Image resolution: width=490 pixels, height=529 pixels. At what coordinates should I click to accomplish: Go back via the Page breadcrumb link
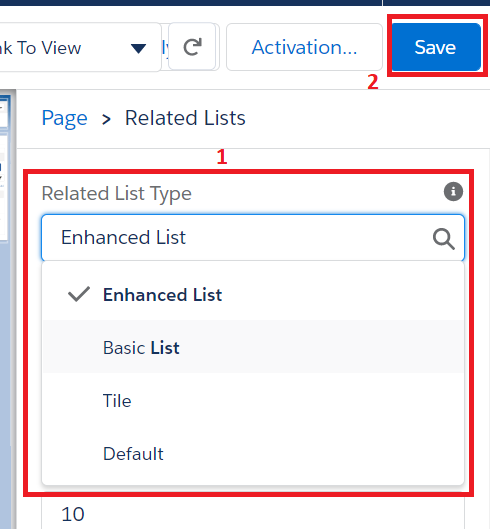[x=64, y=118]
